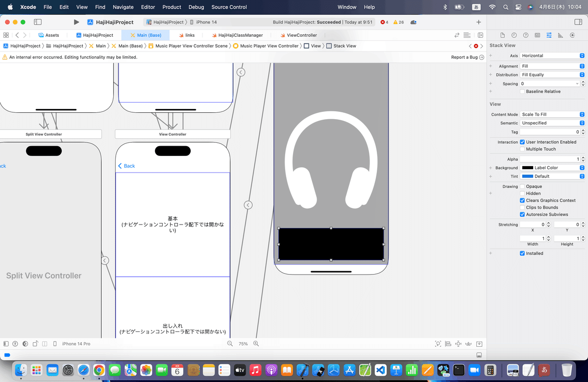Screen dimensions: 588x382
Task: Switch to the Assets tab
Action: pos(49,35)
